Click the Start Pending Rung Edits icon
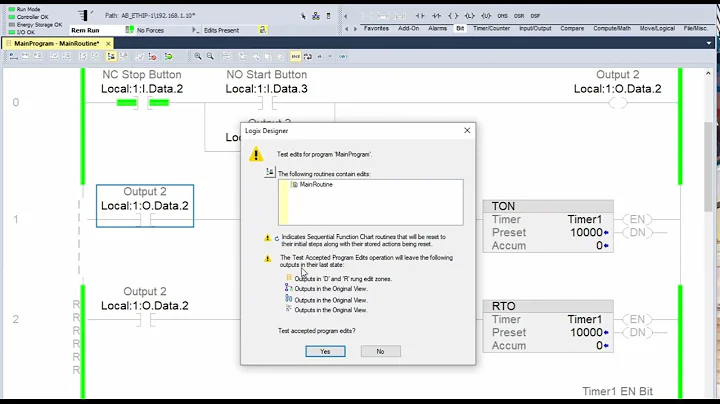Viewport: 720px width, 404px height. click(x=13, y=56)
